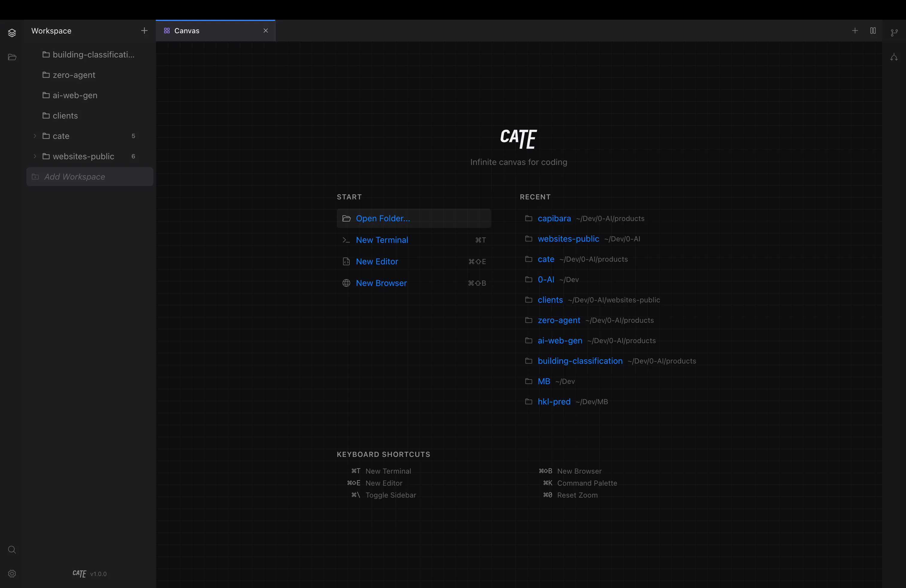Click the ⌘T shortcut hint beside New Terminal
906x588 pixels.
tap(480, 240)
